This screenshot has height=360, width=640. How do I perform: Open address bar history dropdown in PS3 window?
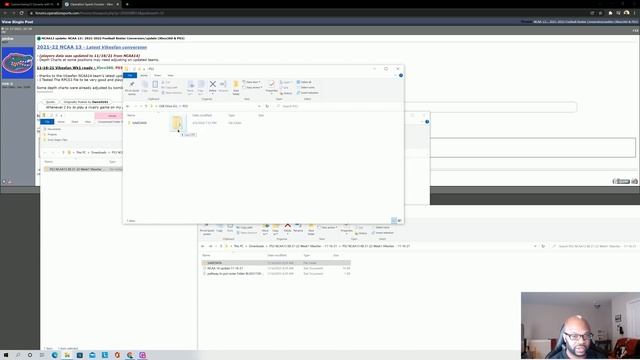click(x=259, y=106)
